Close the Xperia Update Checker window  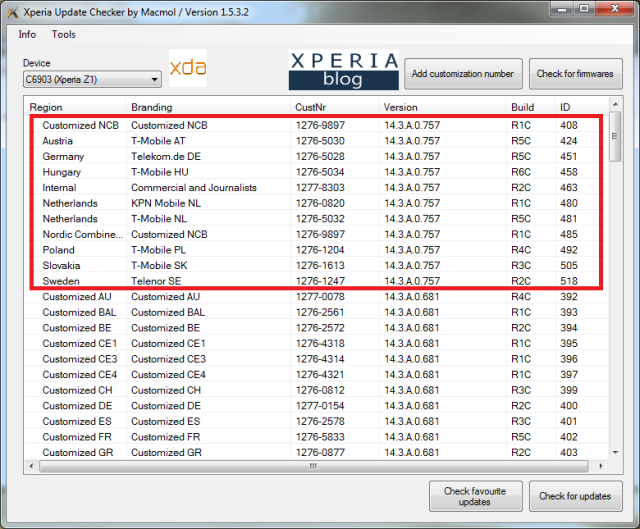[x=615, y=9]
